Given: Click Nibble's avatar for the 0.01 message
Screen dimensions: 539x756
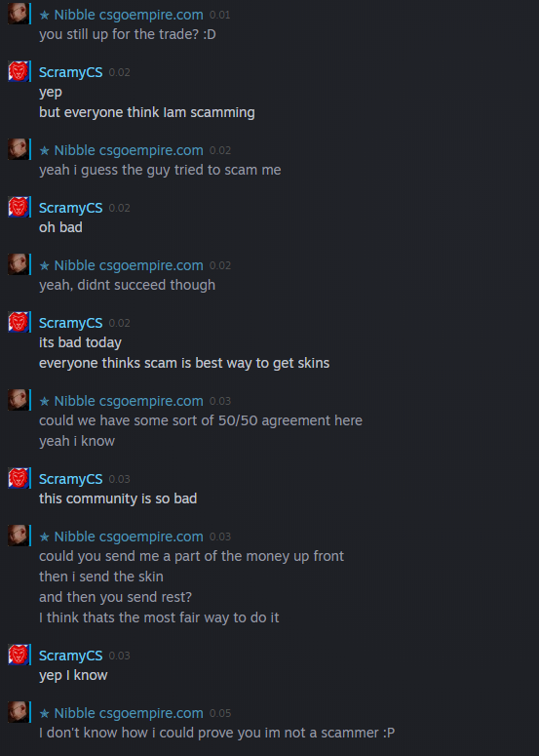Looking at the screenshot, I should [x=18, y=14].
